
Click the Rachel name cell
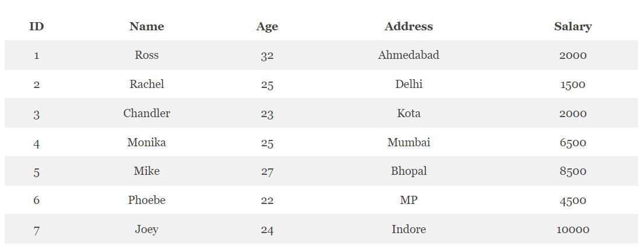[147, 84]
